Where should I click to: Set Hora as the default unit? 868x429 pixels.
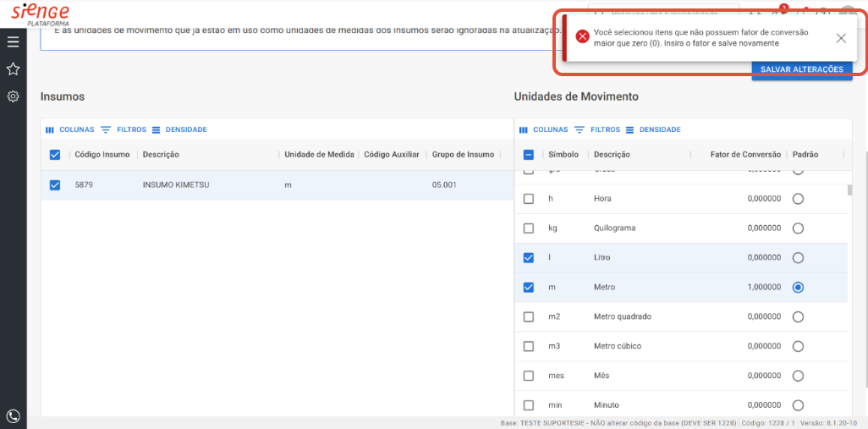[x=798, y=199]
